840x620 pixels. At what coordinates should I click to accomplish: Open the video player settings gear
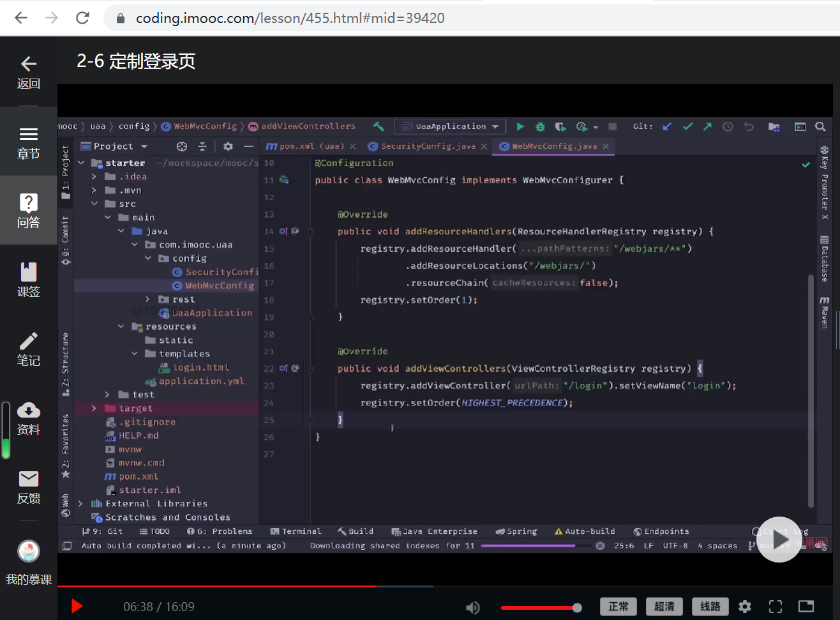tap(745, 607)
